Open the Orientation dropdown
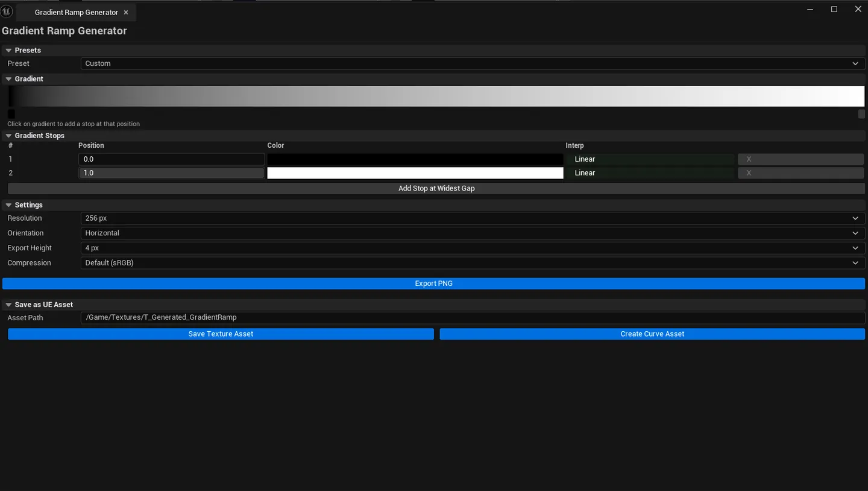868x491 pixels. coord(473,233)
